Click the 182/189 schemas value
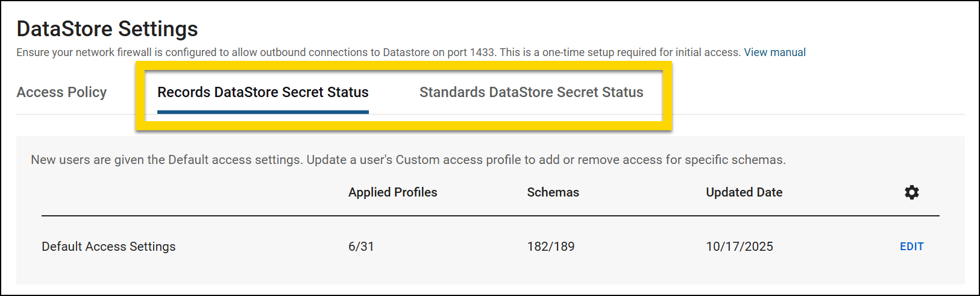The width and height of the screenshot is (980, 296). click(550, 247)
